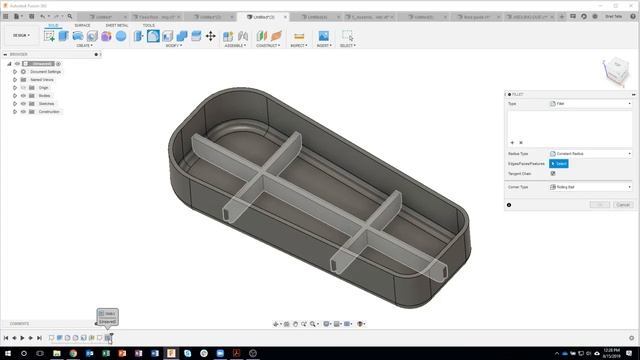This screenshot has height=360, width=640.
Task: Select the Shell tool icon
Action: click(167, 36)
